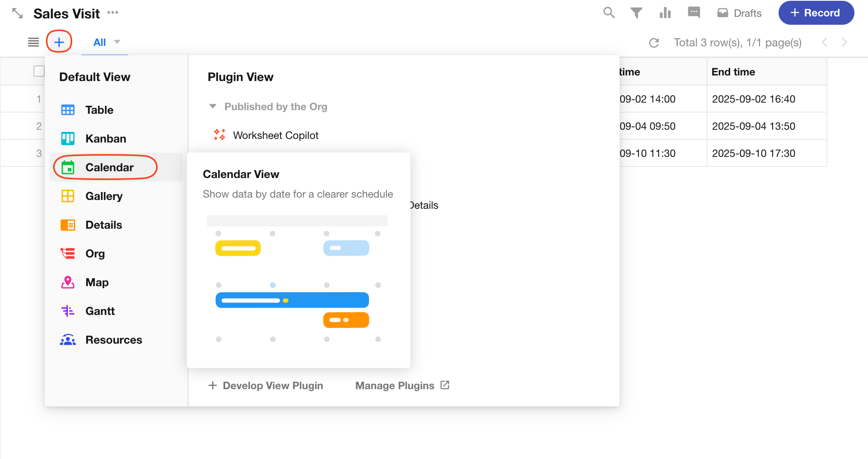The image size is (868, 459).
Task: Choose the Gantt view option
Action: coord(100,311)
